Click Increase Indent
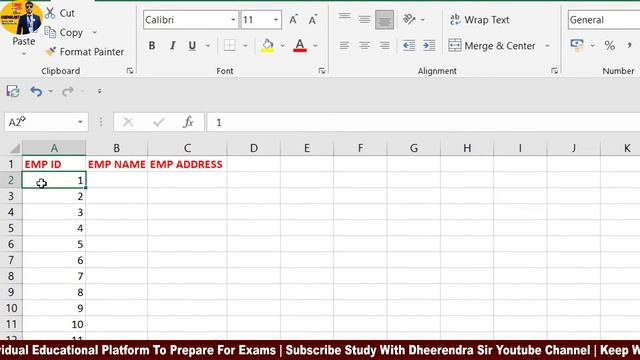Image resolution: width=640 pixels, height=360 pixels. pos(429,45)
